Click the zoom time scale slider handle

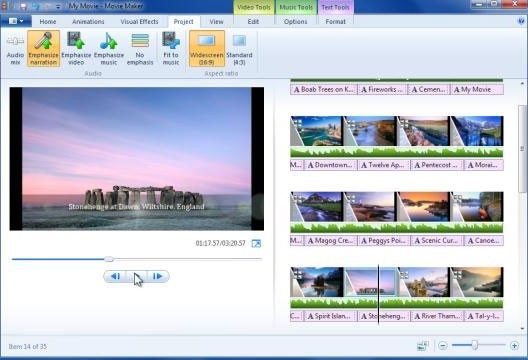pyautogui.click(x=474, y=345)
